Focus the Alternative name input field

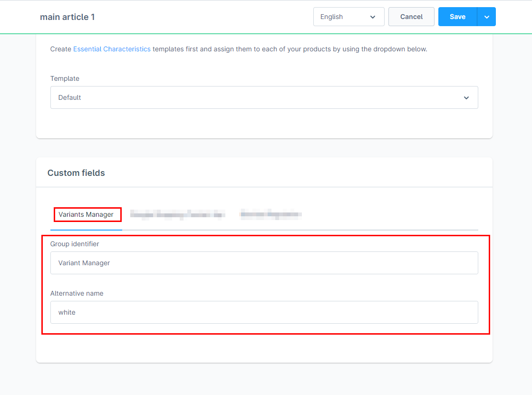(x=264, y=312)
